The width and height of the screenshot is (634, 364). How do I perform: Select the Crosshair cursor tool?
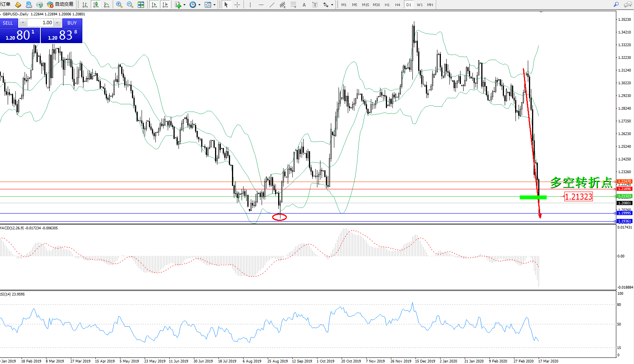pos(237,5)
